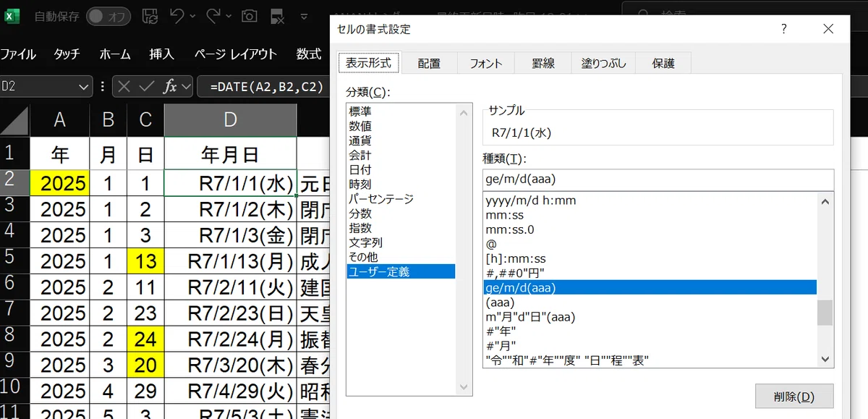The image size is (868, 419).
Task: Select column A header
Action: tap(59, 120)
